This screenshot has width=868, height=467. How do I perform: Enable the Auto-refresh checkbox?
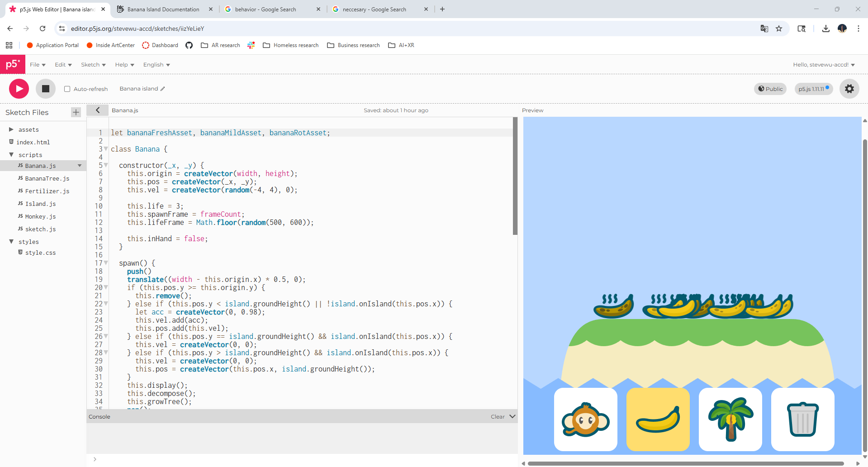(x=66, y=89)
